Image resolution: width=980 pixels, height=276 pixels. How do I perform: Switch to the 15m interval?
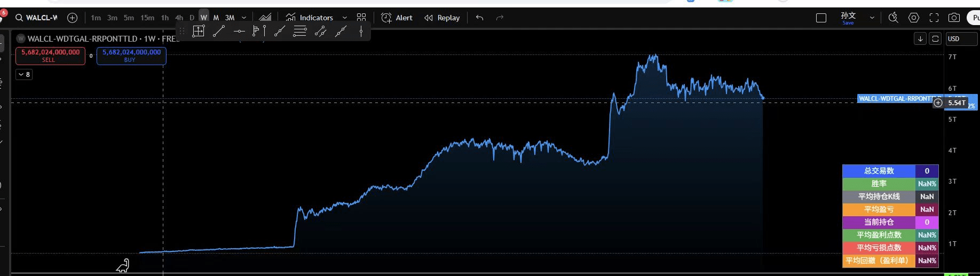click(x=147, y=18)
